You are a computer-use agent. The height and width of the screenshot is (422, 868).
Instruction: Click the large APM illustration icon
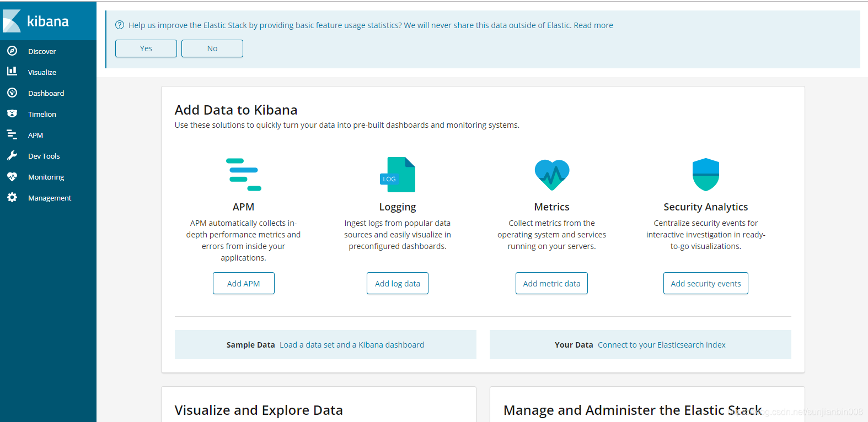[x=244, y=175]
